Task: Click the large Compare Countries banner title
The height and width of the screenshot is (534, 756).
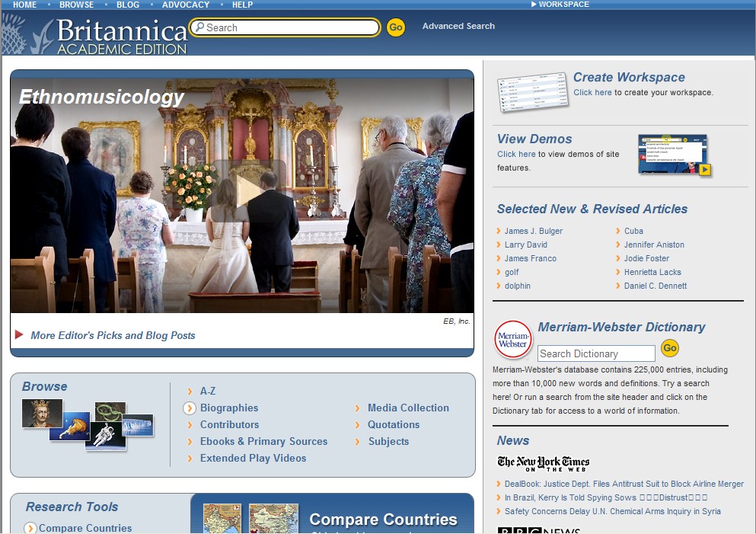Action: tap(383, 520)
